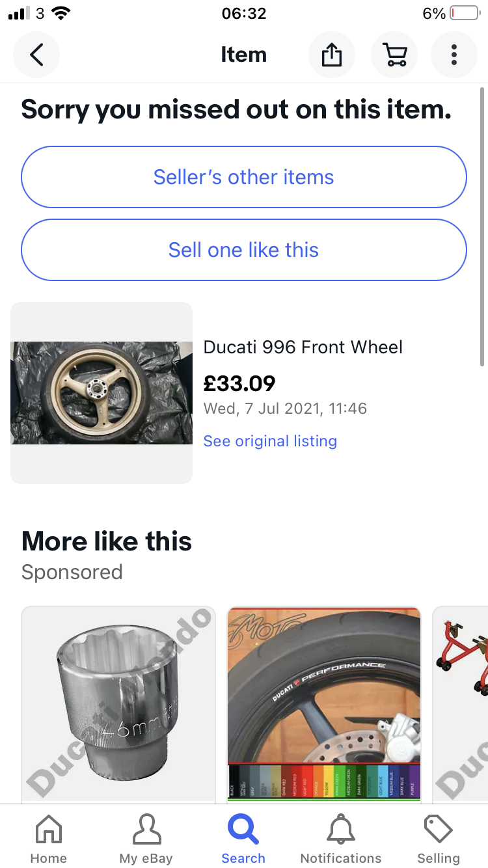Viewport: 488px width, 868px height.
Task: Tap the share icon
Action: tap(332, 55)
